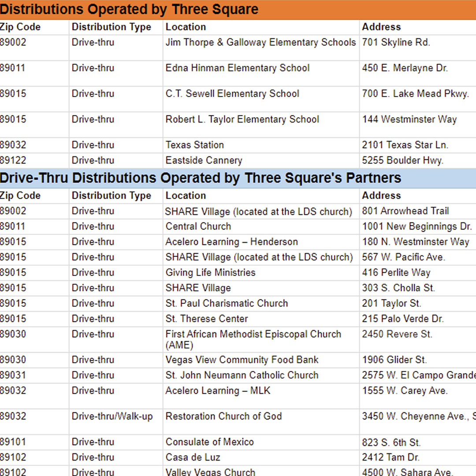
Task: Click '1555 W. Carey Ave.' address
Action: tap(405, 390)
